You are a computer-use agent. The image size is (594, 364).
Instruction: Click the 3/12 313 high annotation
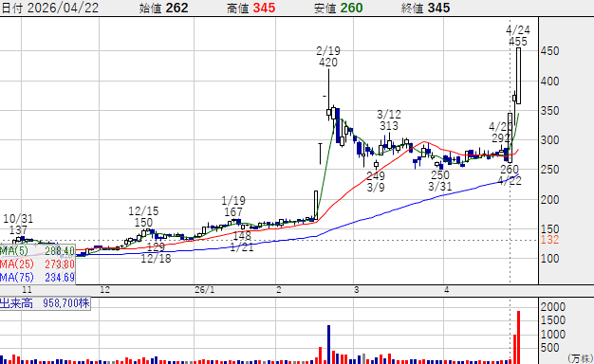[x=389, y=120]
